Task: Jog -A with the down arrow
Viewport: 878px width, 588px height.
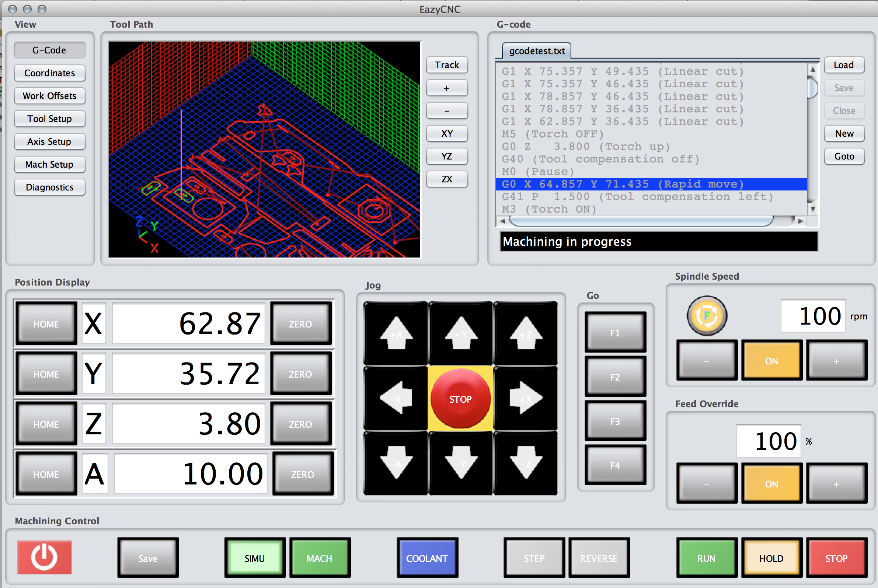Action: (396, 463)
